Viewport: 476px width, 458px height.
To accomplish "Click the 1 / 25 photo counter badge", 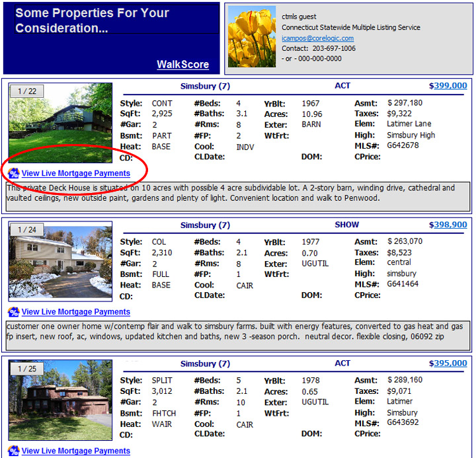I will pyautogui.click(x=26, y=368).
